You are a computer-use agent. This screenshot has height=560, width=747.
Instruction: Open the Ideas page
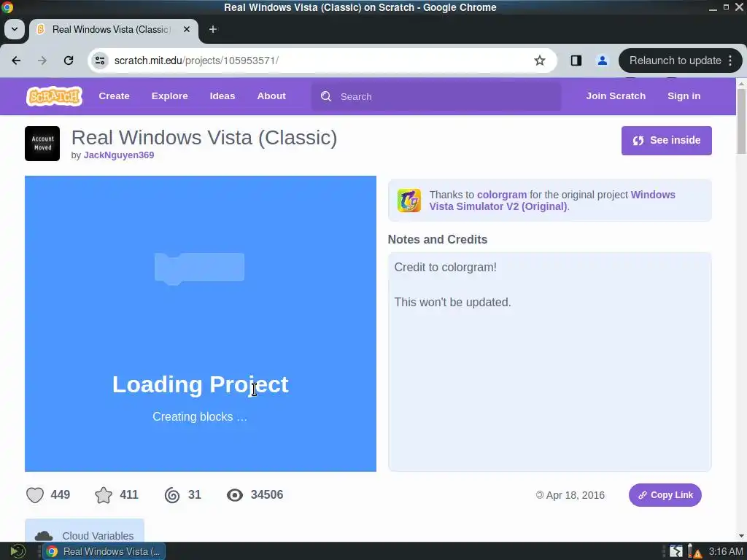[x=222, y=96]
